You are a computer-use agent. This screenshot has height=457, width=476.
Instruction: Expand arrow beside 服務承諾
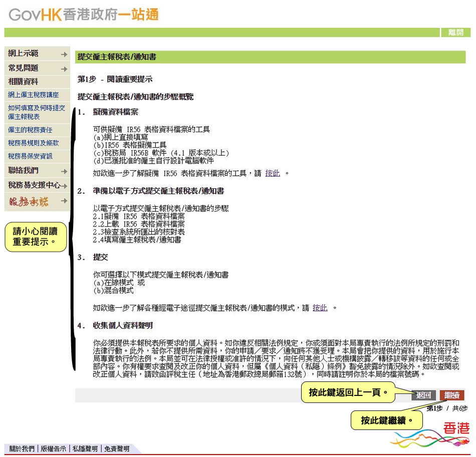tap(64, 201)
